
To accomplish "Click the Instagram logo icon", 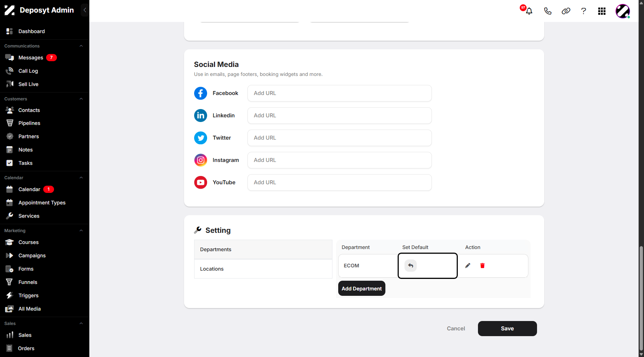I will [201, 160].
